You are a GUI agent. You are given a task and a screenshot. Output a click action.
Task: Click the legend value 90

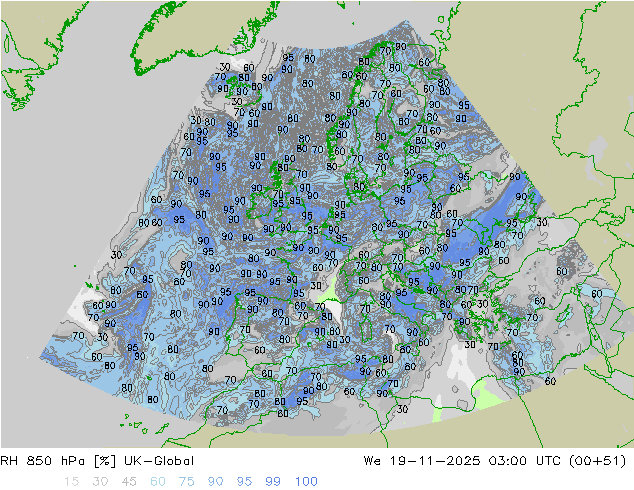(216, 481)
